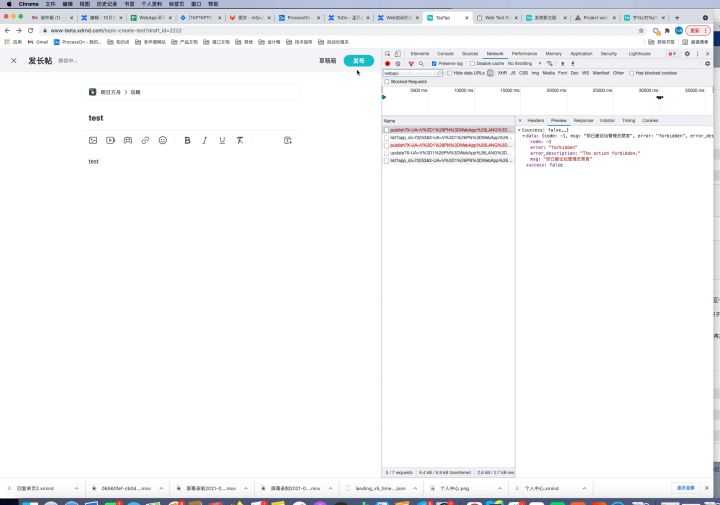Screen dimensions: 720x505
Task: Enable Hide data URLs checkbox
Action: (x=449, y=73)
